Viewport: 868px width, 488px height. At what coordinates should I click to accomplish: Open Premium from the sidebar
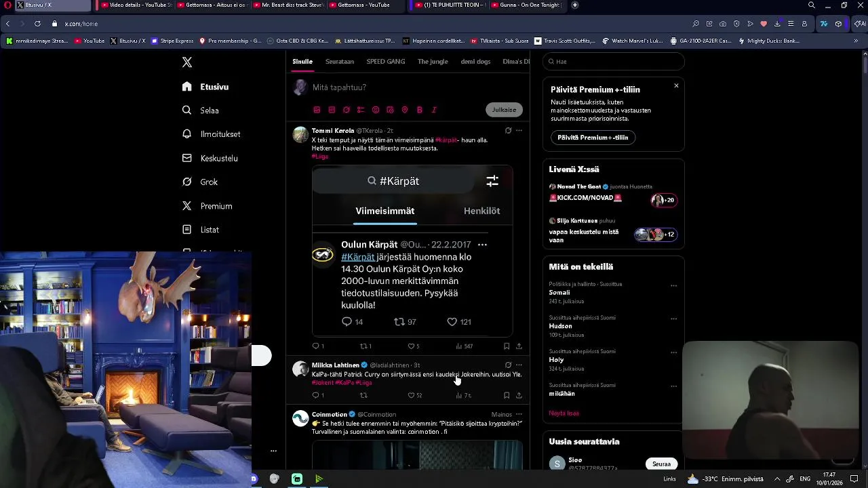[x=208, y=206]
